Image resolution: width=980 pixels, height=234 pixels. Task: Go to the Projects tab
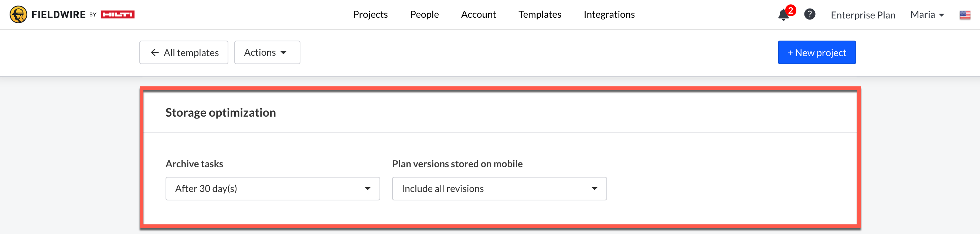coord(370,14)
